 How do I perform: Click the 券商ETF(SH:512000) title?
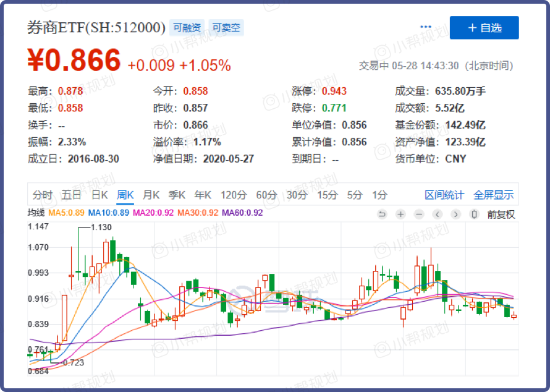coord(96,27)
